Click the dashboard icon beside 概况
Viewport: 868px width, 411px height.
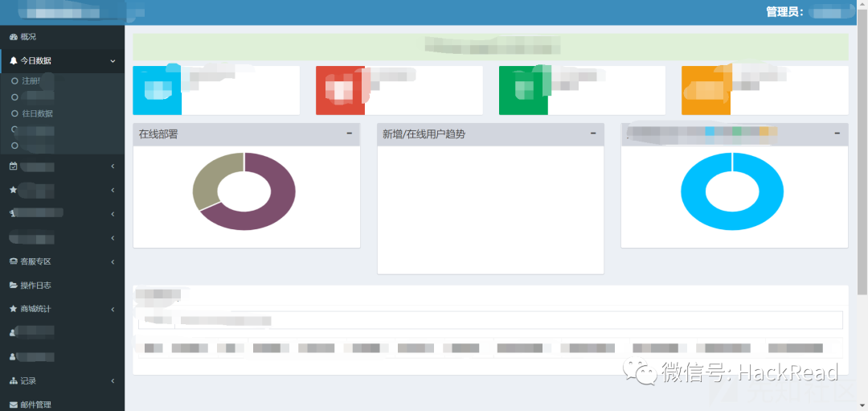click(13, 37)
